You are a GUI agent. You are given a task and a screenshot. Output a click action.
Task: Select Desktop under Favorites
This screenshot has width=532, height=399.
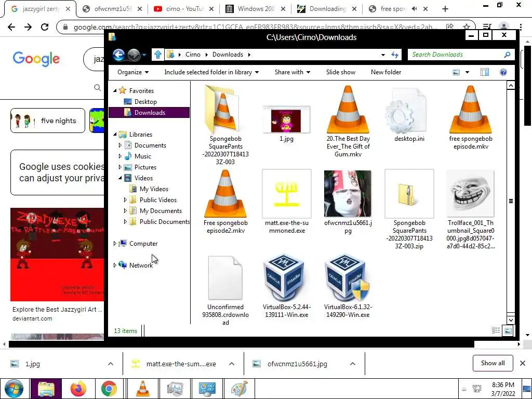point(140,101)
